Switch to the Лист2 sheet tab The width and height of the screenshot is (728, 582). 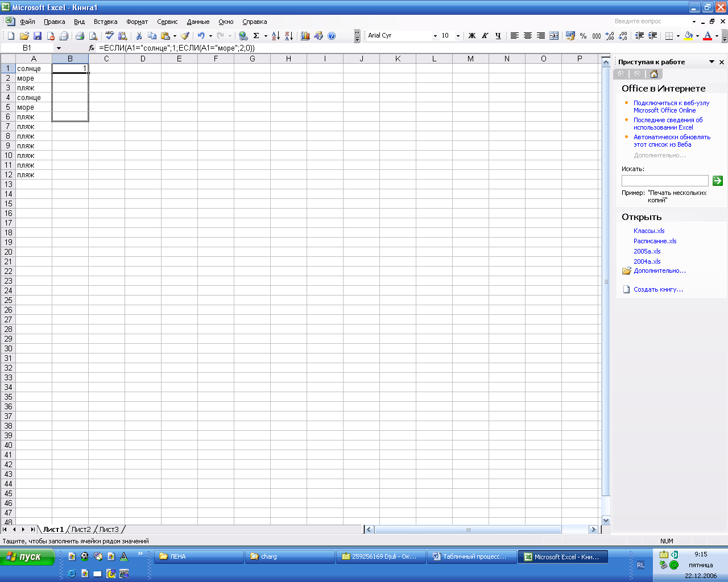81,530
